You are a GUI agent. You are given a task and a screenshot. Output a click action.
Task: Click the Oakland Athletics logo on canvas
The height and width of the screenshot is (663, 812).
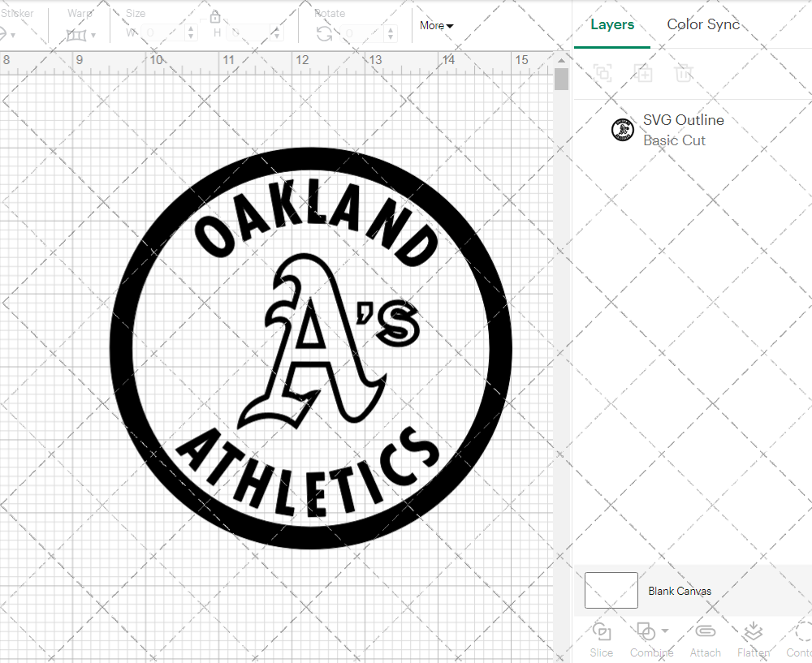[311, 349]
